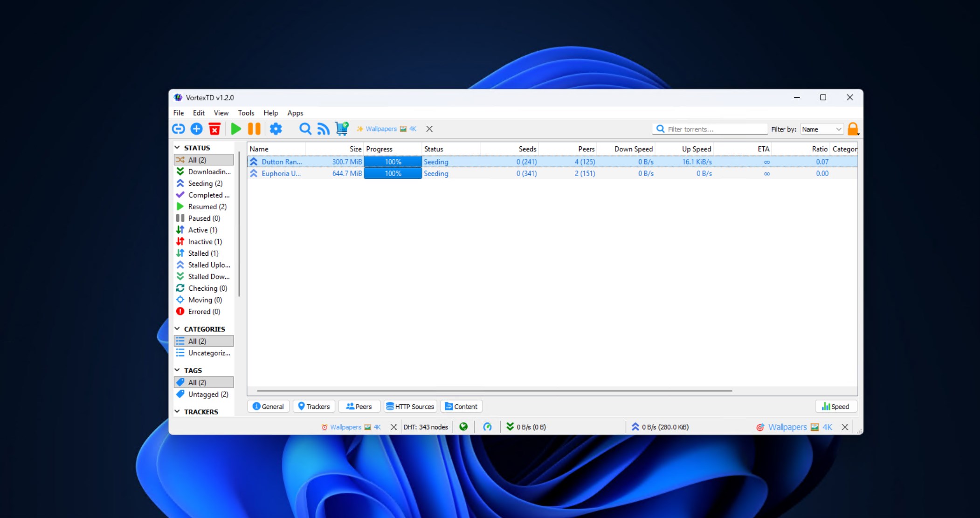Select the Stalled (1) filter
The width and height of the screenshot is (980, 518).
tap(204, 253)
